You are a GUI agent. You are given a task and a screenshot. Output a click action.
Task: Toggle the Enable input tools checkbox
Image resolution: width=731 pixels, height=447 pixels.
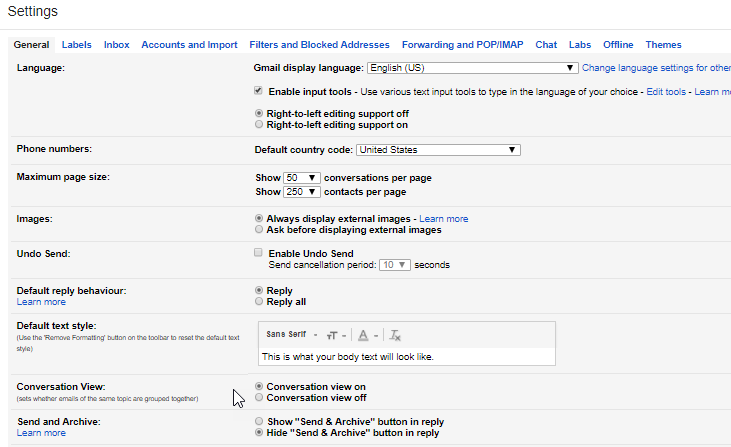click(x=258, y=90)
